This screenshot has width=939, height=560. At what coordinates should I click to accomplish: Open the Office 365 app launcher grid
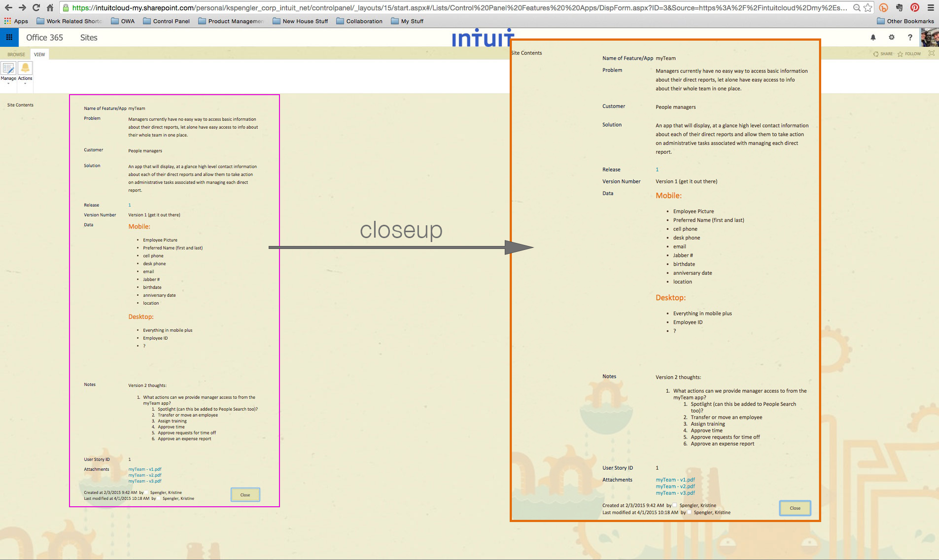pyautogui.click(x=8, y=37)
